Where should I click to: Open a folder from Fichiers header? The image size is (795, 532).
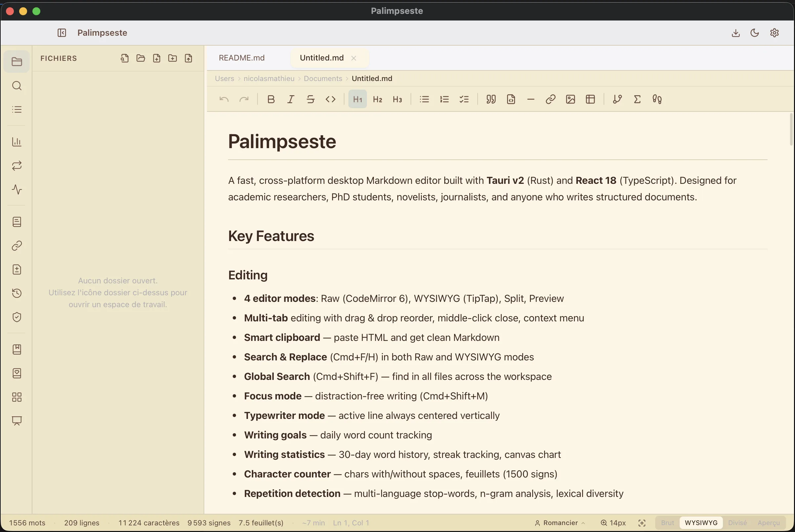[x=140, y=58]
